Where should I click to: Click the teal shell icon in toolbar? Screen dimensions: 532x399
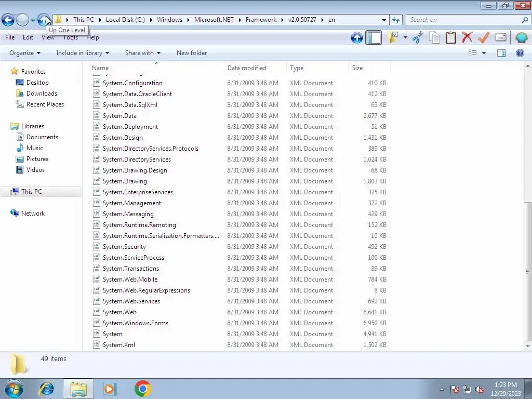pos(521,37)
